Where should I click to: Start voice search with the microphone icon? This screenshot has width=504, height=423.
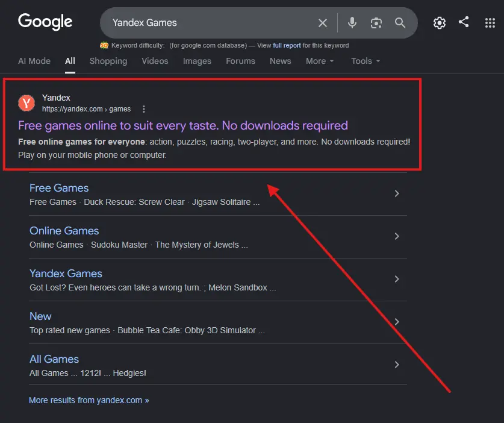click(x=352, y=23)
